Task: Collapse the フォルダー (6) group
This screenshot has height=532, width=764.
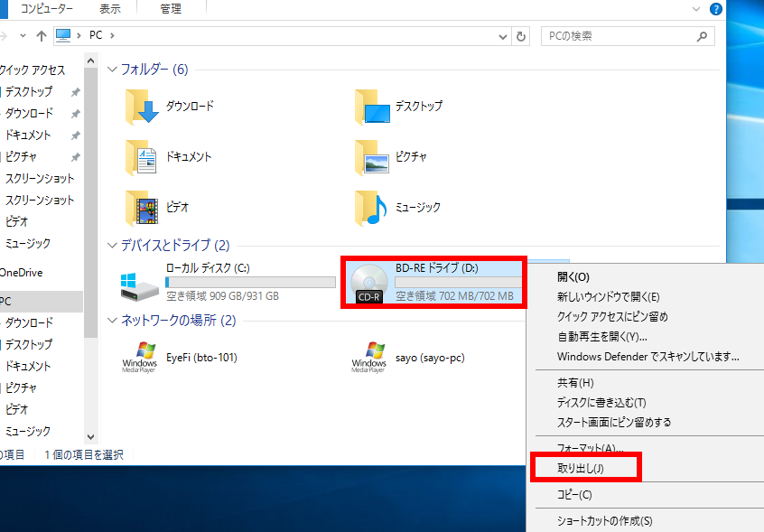Action: pyautogui.click(x=113, y=70)
